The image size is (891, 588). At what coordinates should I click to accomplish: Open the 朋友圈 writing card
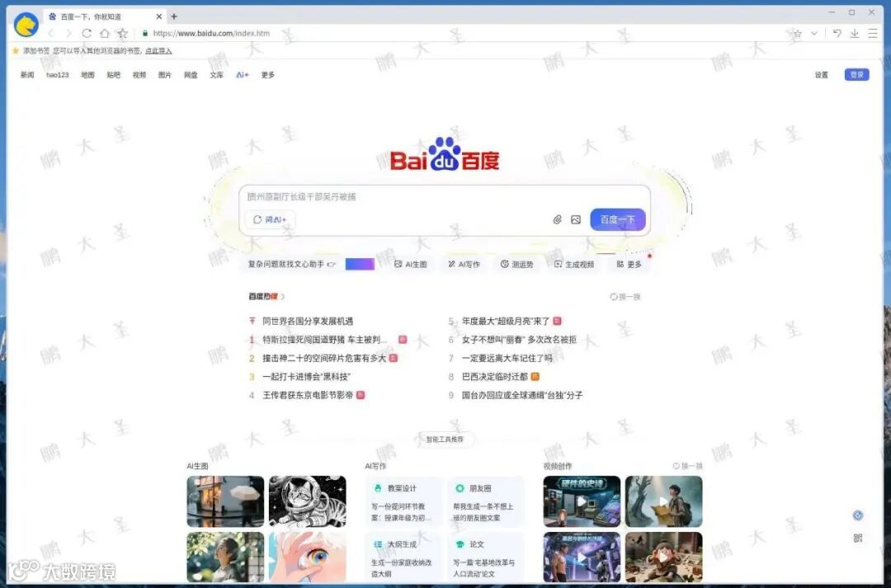pyautogui.click(x=485, y=502)
